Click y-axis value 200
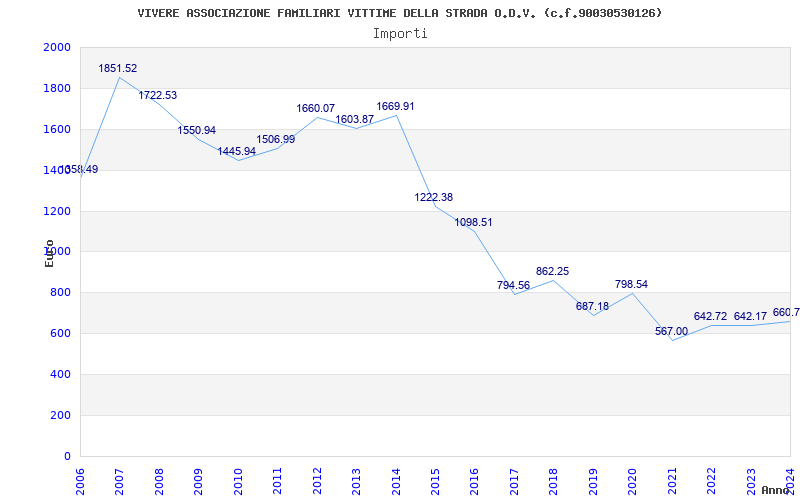Screen dimensions: 800x500 [61, 415]
